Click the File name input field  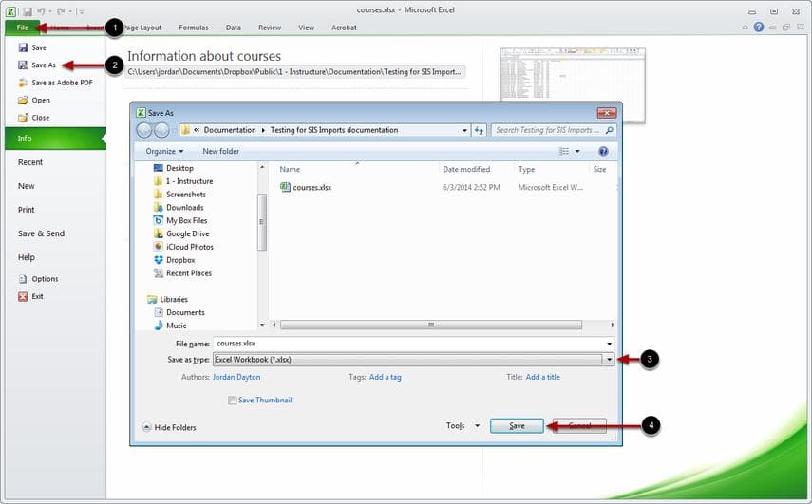pyautogui.click(x=409, y=344)
